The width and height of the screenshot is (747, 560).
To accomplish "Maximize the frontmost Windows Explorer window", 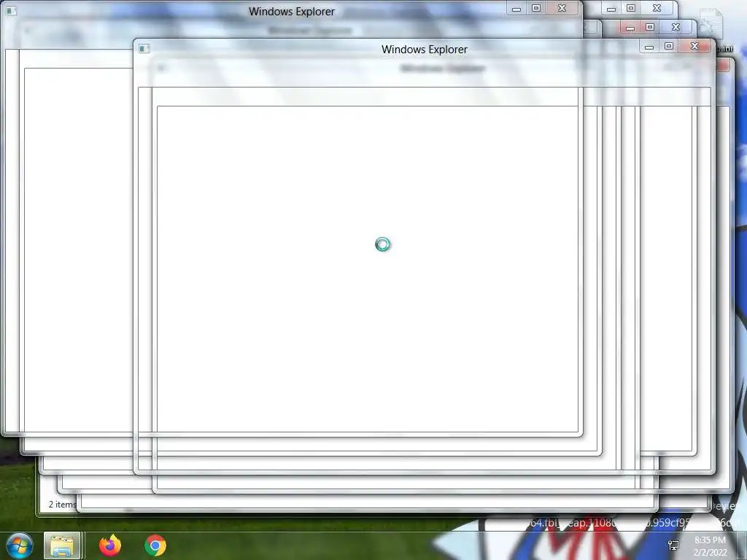I will coord(669,46).
